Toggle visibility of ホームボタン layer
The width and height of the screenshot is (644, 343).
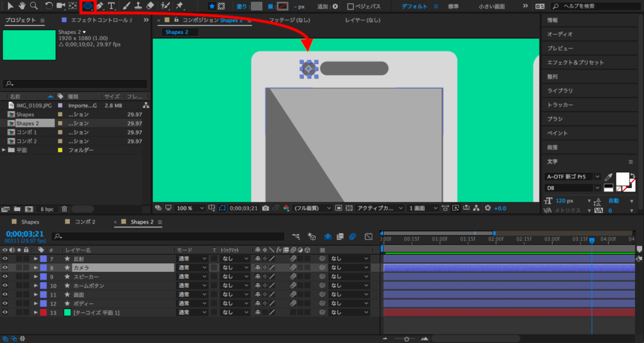[x=5, y=286]
